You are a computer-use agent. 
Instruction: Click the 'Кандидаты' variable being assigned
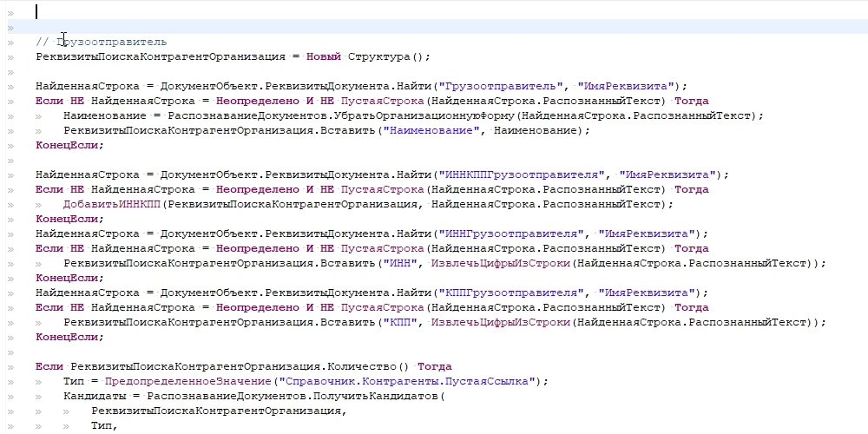[x=95, y=397]
